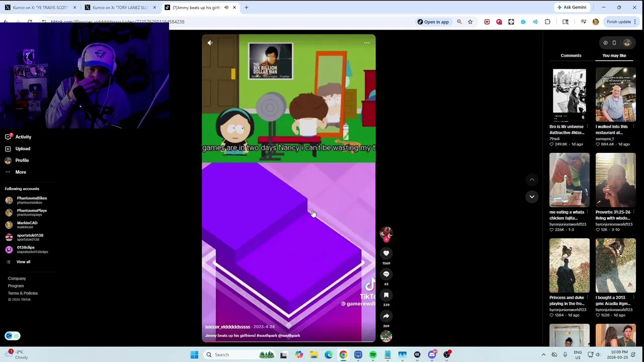Screen dimensions: 644x362
Task: Expand the Program footer section
Action: click(16, 286)
